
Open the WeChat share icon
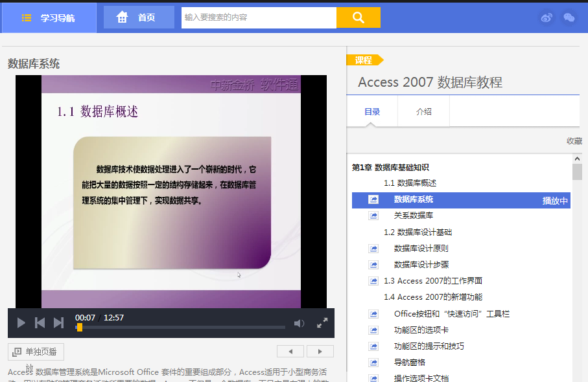(x=569, y=17)
